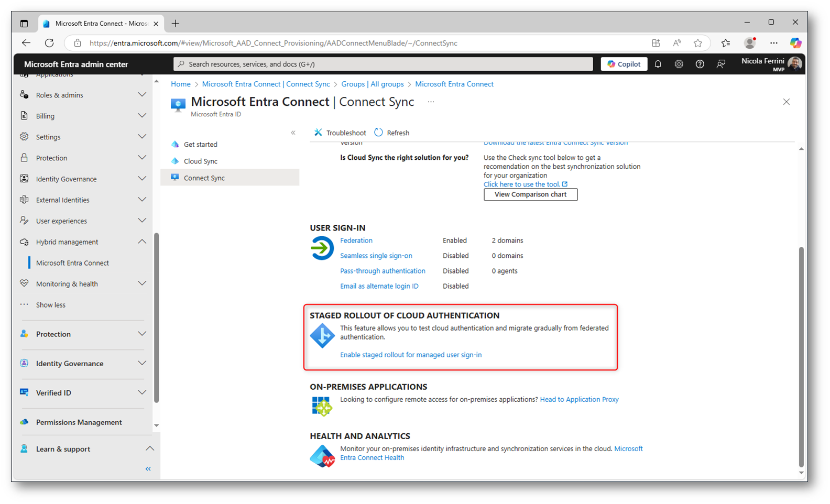This screenshot has height=504, width=830.
Task: Expand the Settings sidebar section
Action: pos(83,137)
